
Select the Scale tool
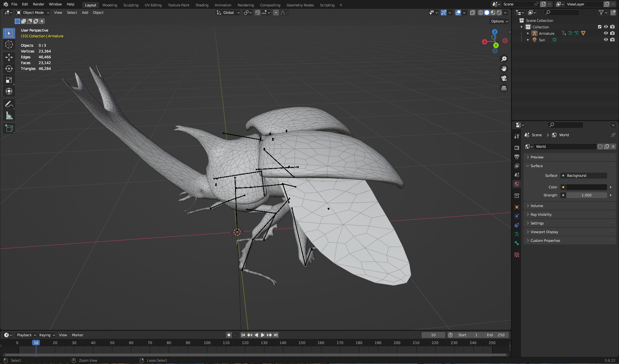(9, 80)
